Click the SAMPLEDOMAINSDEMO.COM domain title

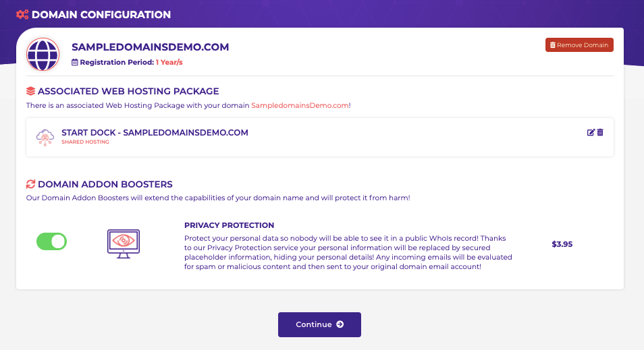(151, 47)
